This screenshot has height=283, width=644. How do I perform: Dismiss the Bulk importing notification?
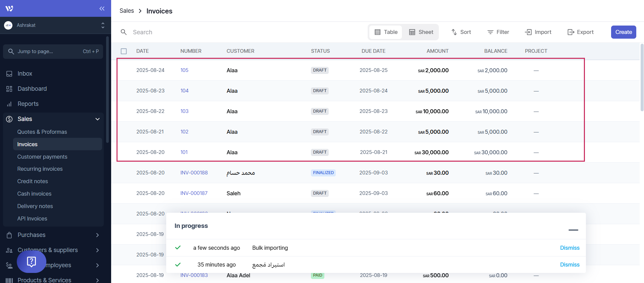pyautogui.click(x=569, y=248)
